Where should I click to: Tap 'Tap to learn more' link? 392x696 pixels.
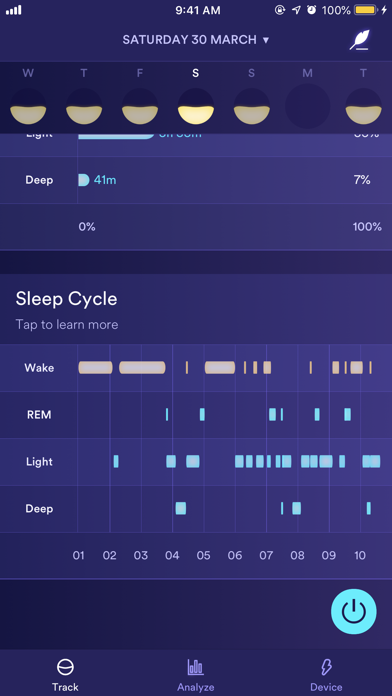click(x=67, y=324)
